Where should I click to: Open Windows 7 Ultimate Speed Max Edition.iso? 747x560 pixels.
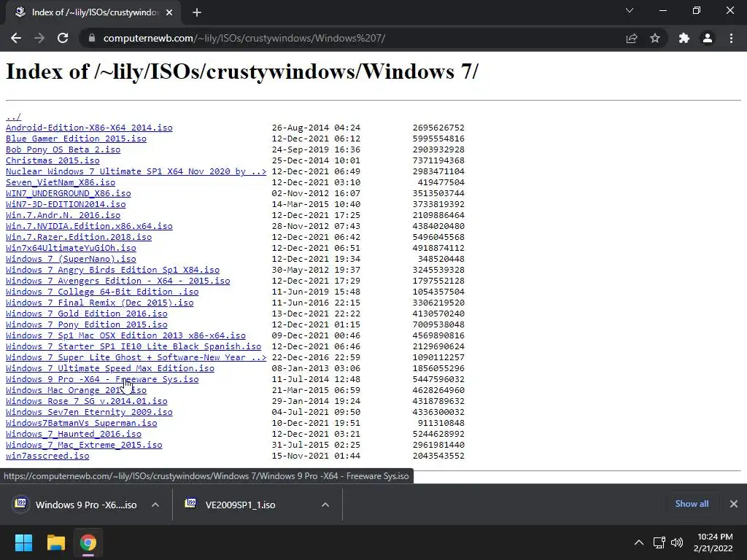110,368
